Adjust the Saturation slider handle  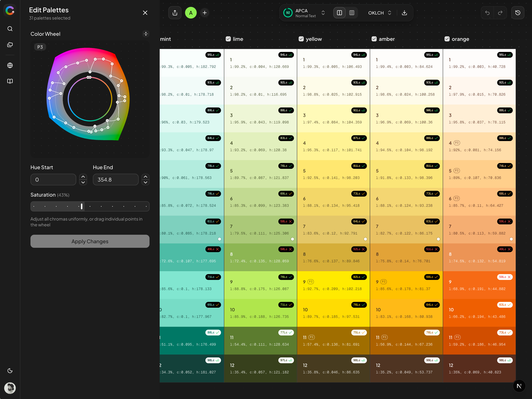click(81, 206)
